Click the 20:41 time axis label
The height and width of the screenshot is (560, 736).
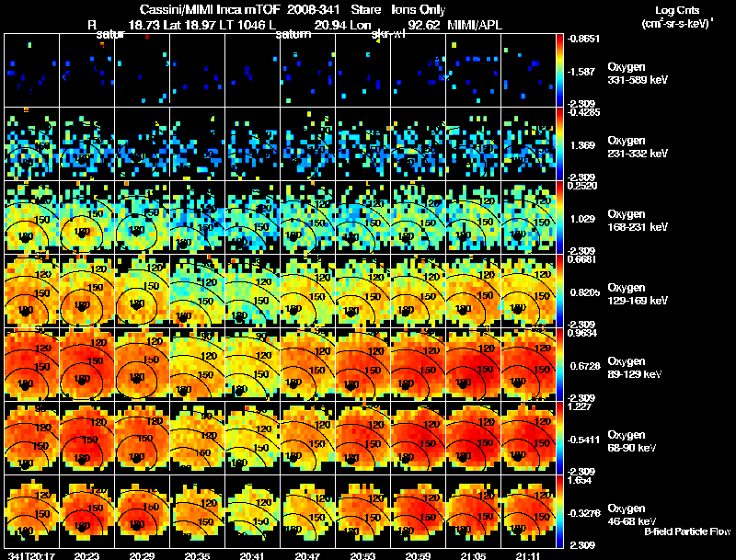pos(252,555)
